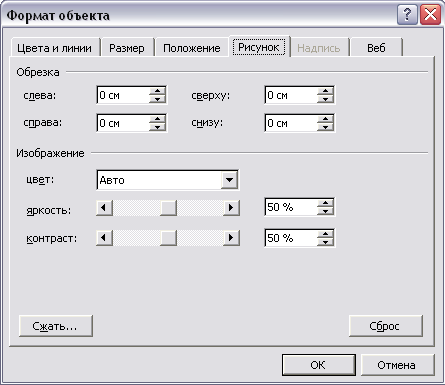Click left arrow of контраст slider
This screenshot has height=385, width=445.
click(x=104, y=238)
